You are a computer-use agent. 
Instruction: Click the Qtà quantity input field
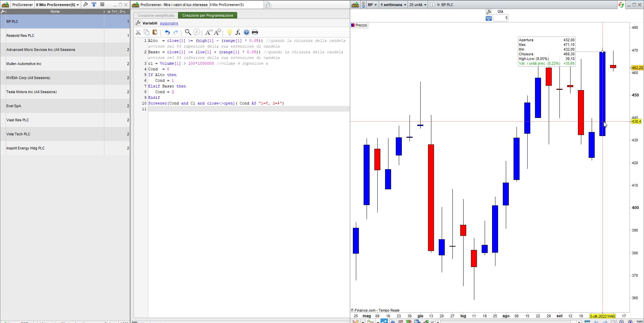point(500,18)
